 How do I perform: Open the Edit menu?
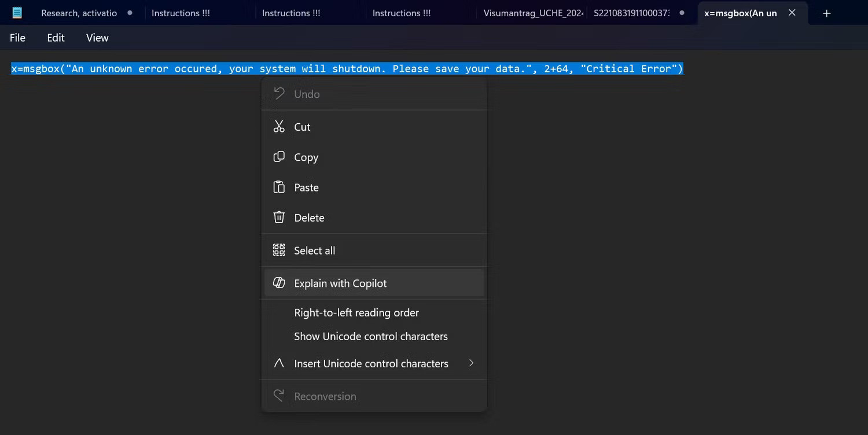pos(55,37)
